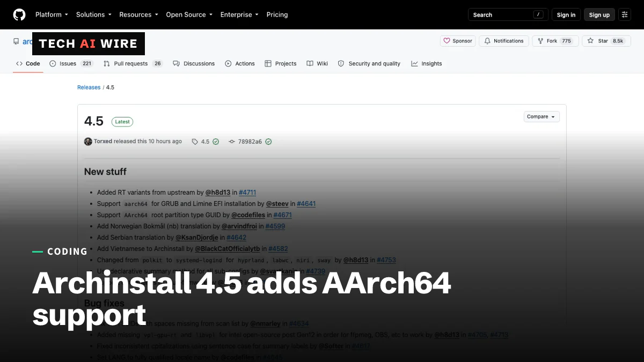The width and height of the screenshot is (644, 362).
Task: Open the appearance settings sliders icon
Action: 625,14
